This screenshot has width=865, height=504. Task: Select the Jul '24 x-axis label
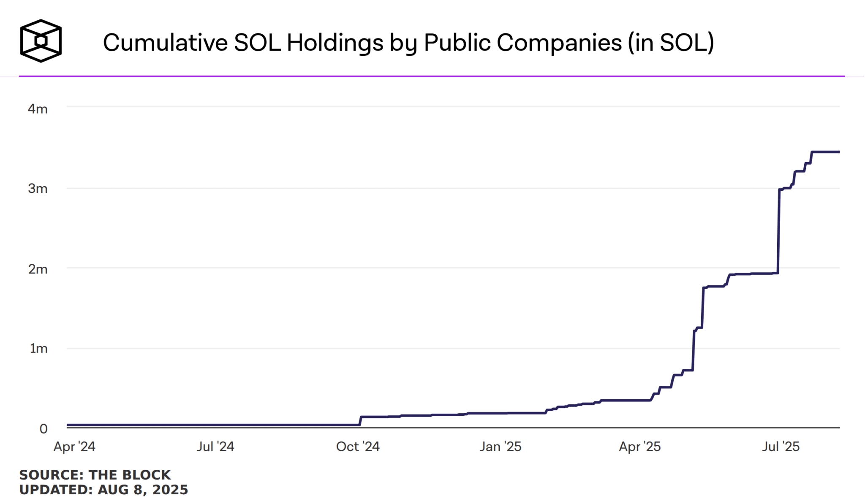[215, 447]
